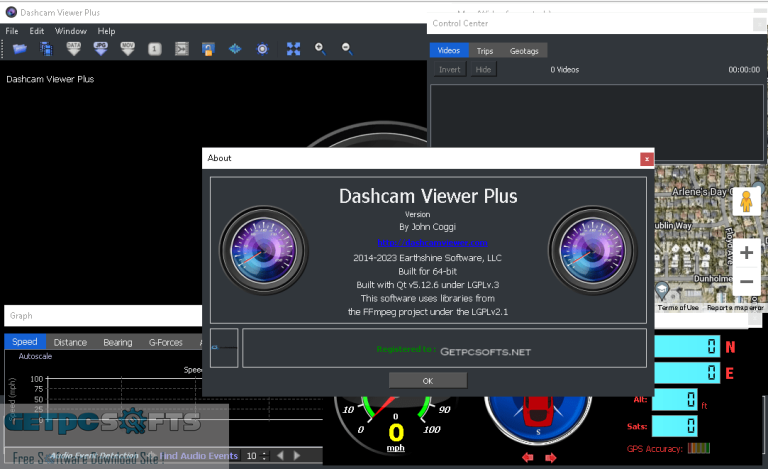Click the latitude N value field
Screen dimensions: 768x469
[687, 347]
